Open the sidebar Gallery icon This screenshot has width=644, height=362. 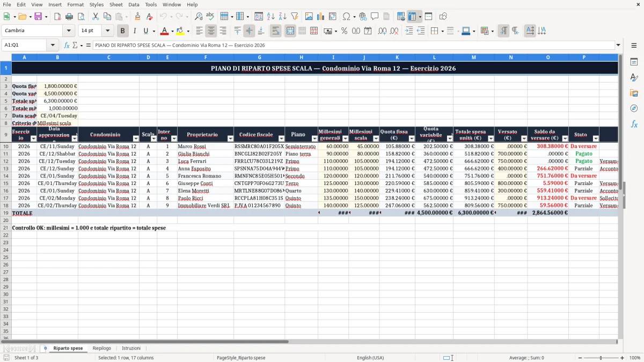click(x=634, y=93)
